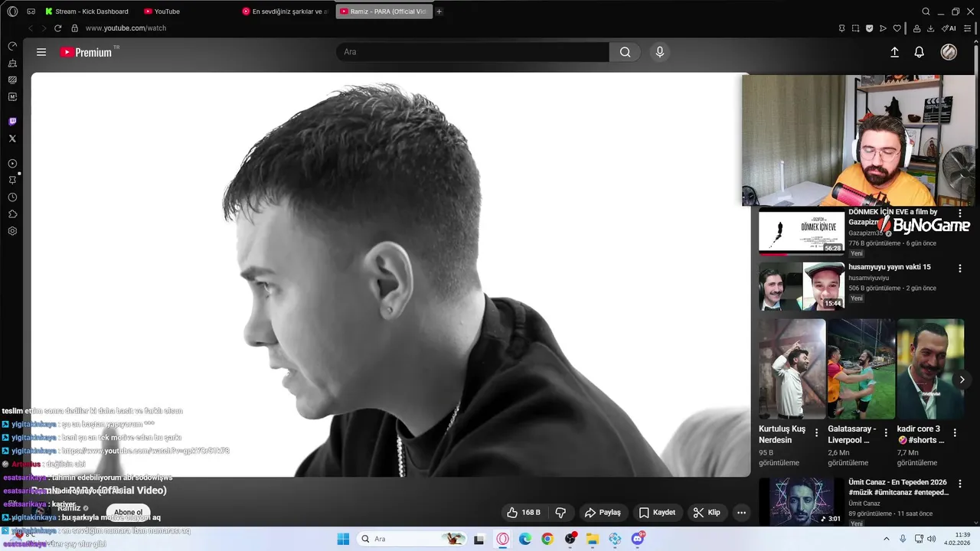Open husamviyuviyu channel link
Screen dimensions: 980x551
(x=868, y=278)
